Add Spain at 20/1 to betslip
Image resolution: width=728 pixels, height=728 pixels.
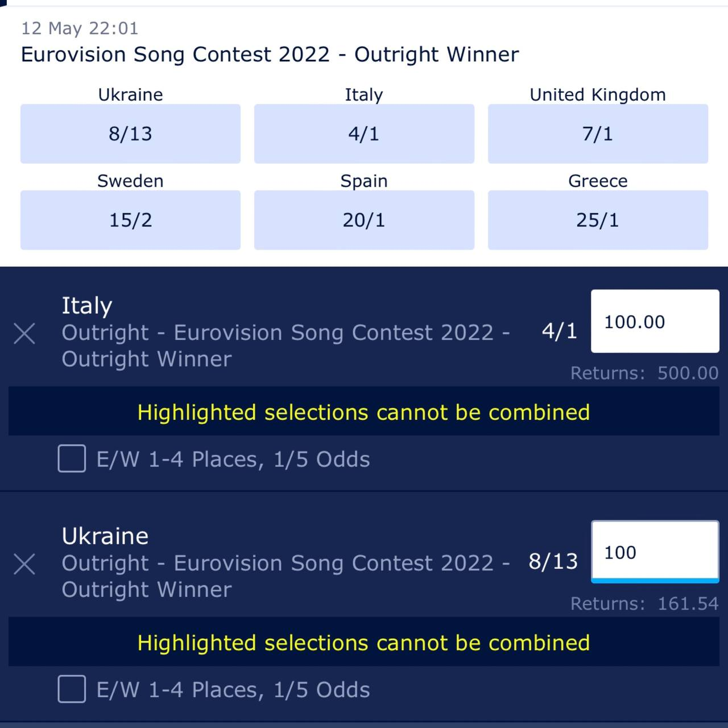[364, 220]
